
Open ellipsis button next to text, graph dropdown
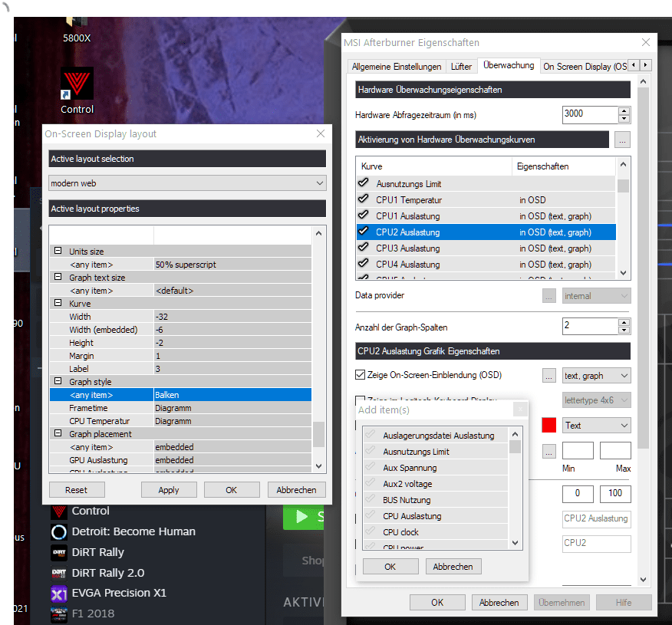(x=549, y=376)
